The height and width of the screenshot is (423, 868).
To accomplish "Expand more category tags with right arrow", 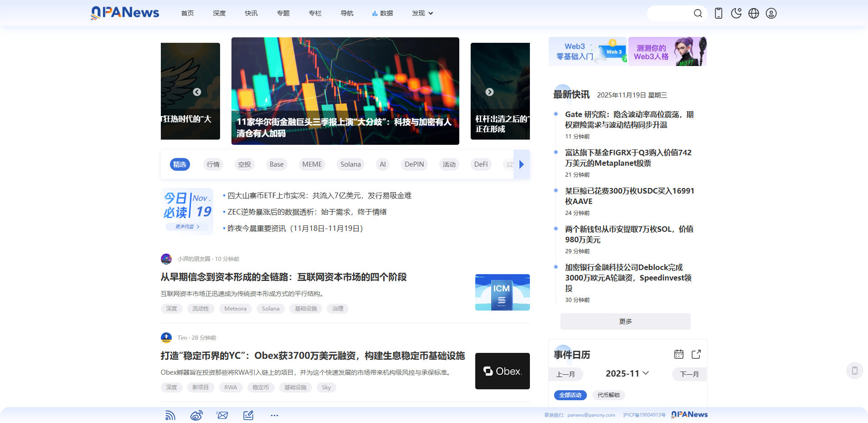I will click(x=522, y=164).
